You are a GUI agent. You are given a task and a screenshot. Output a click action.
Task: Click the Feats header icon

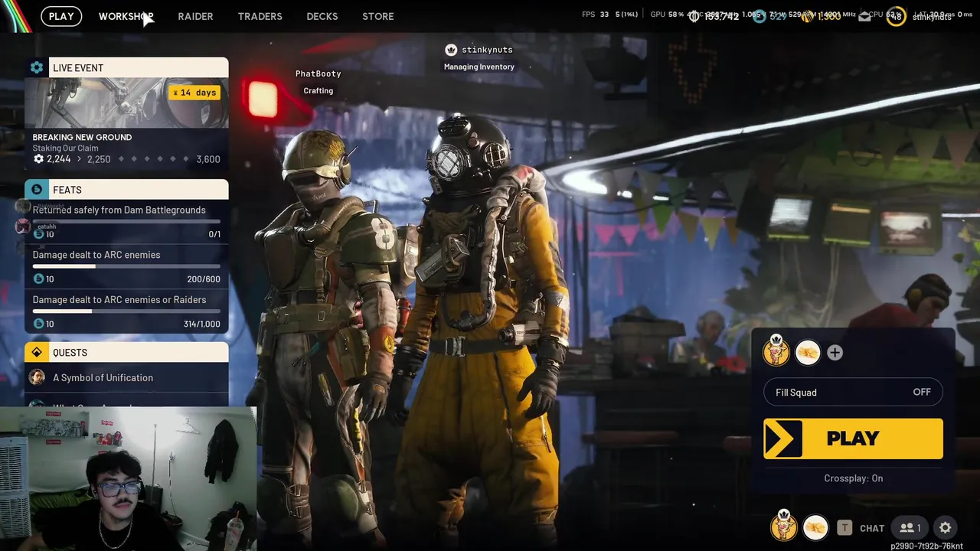[37, 189]
